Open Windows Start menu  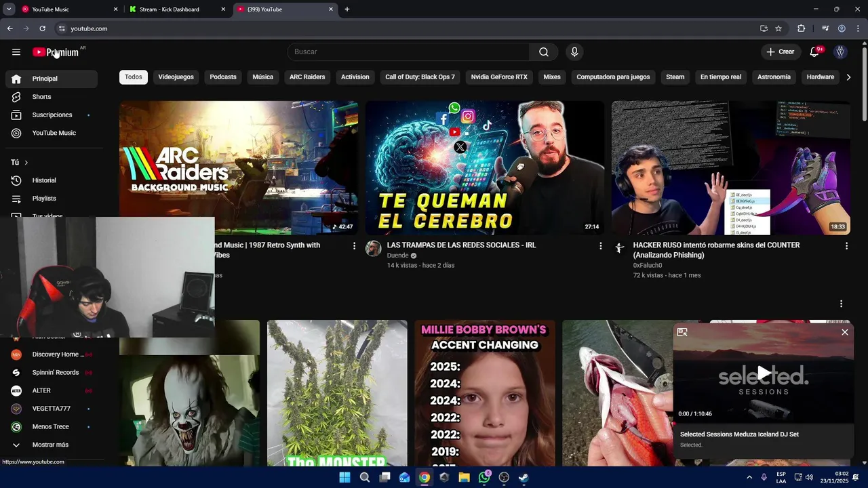pyautogui.click(x=344, y=477)
